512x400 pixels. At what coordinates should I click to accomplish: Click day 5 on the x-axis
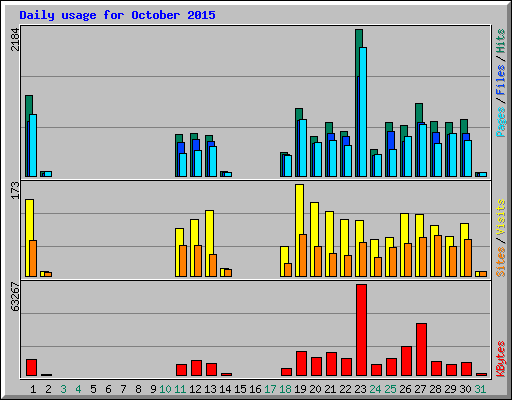click(x=93, y=389)
